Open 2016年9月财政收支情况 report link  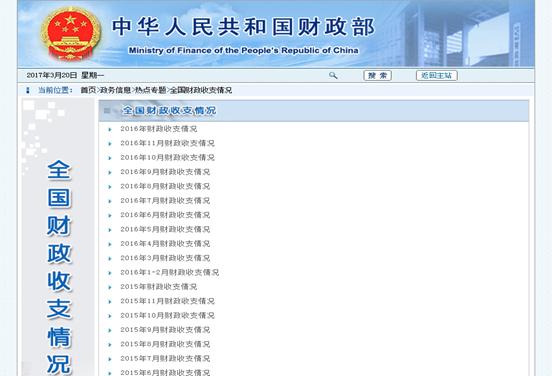[165, 172]
